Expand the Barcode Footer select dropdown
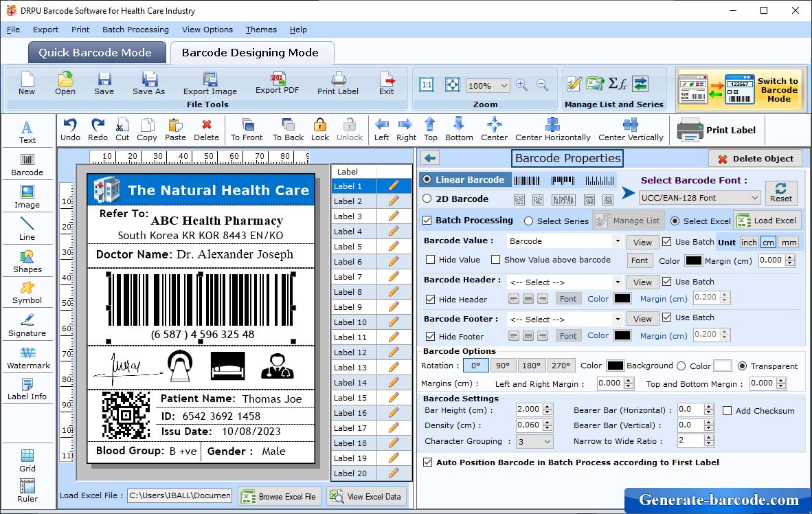The image size is (812, 514). pyautogui.click(x=618, y=319)
